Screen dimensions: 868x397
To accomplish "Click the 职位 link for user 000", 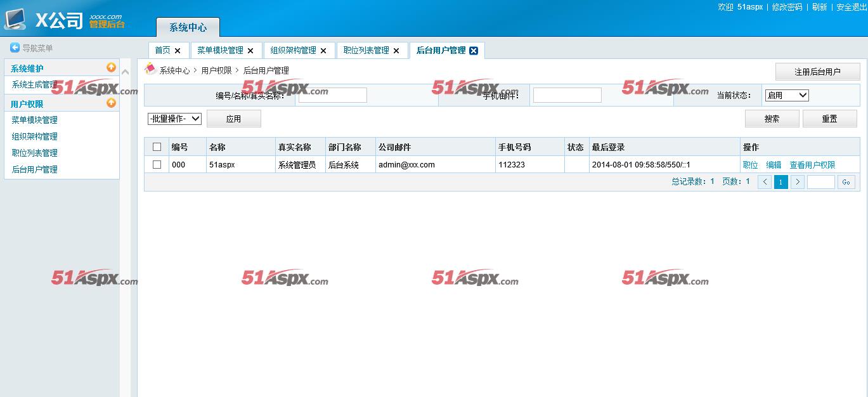I will [750, 165].
